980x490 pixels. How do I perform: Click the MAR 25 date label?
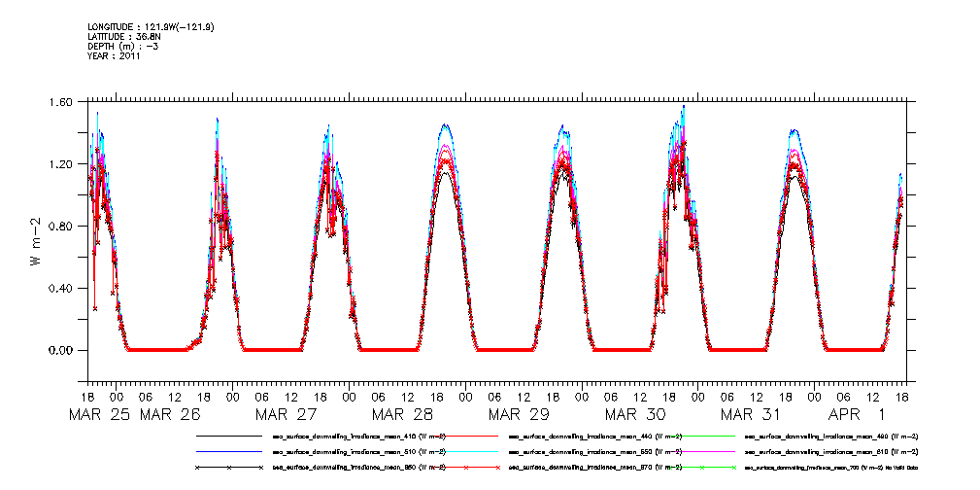[100, 414]
